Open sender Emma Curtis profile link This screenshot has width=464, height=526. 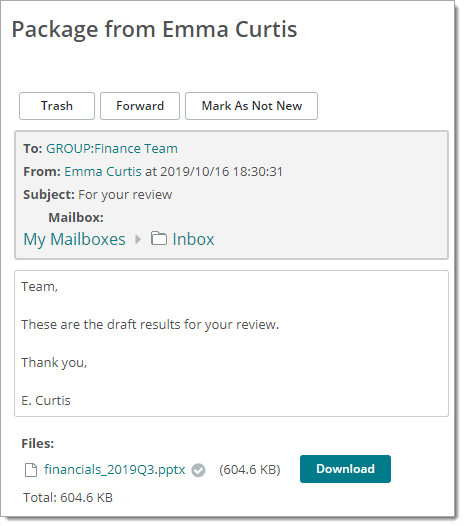point(103,172)
